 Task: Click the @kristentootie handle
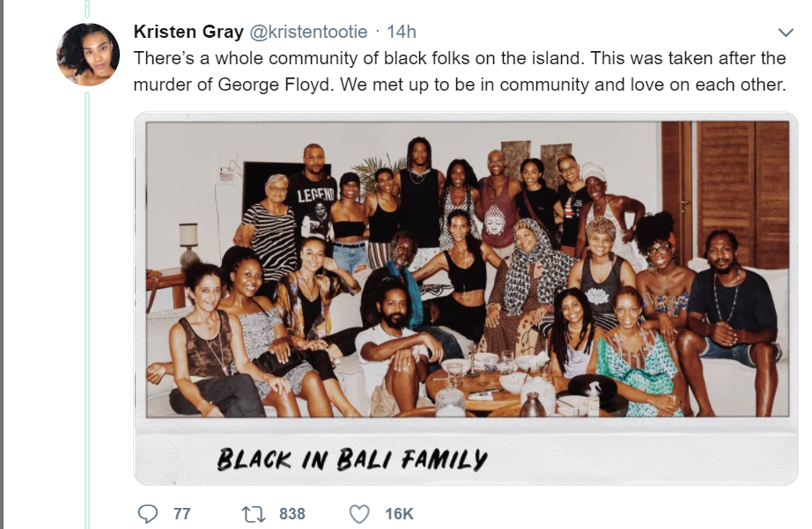[308, 32]
